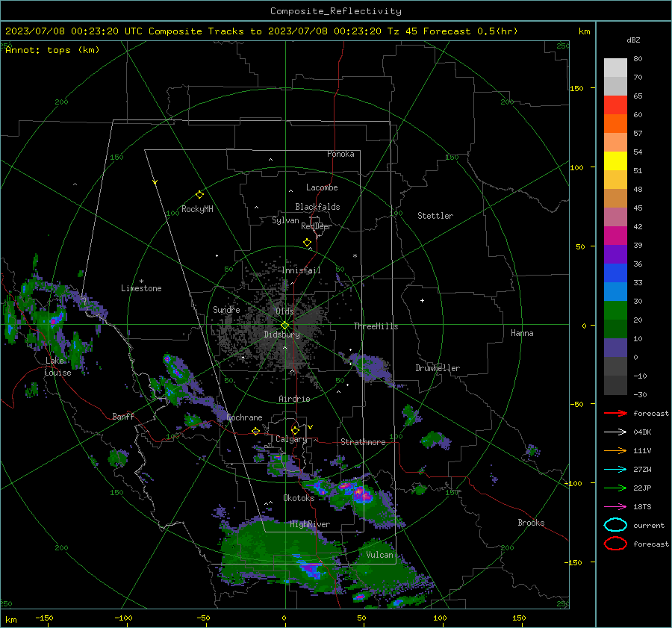Click the Lacombe city label
This screenshot has height=628, width=672.
(x=322, y=187)
